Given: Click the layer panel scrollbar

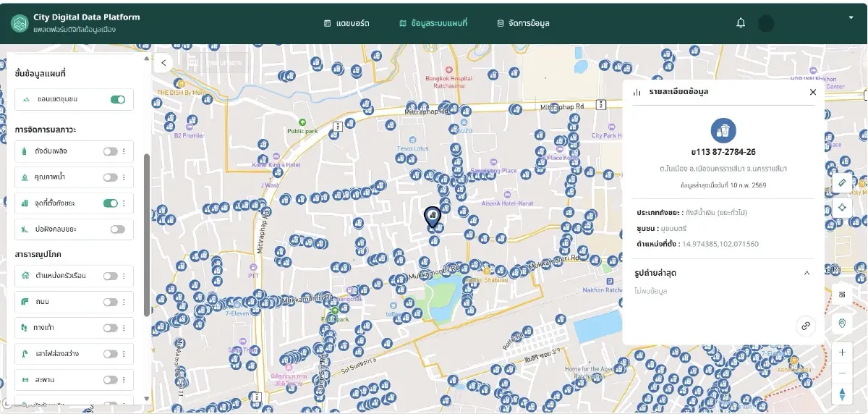Looking at the screenshot, I should point(147,234).
